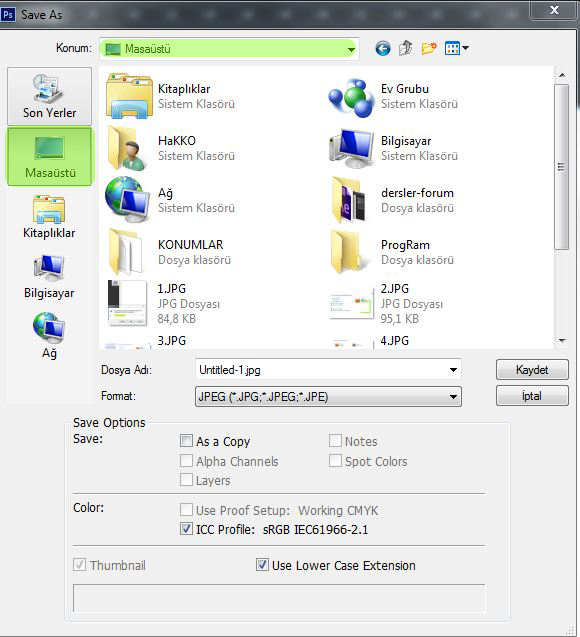The height and width of the screenshot is (637, 580).
Task: Uncheck the ICC Profile option
Action: (186, 529)
